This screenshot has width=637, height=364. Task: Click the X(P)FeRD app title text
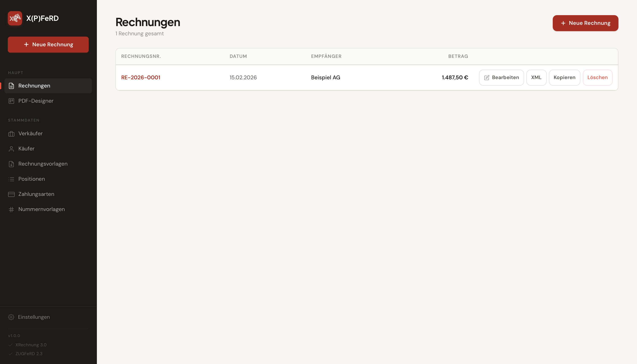(42, 18)
